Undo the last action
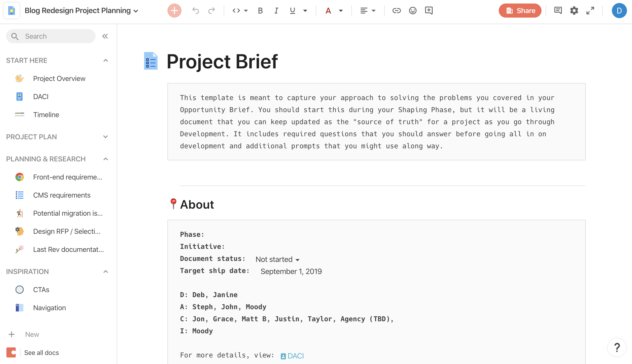Viewport: 632px width, 364px height. click(x=196, y=11)
